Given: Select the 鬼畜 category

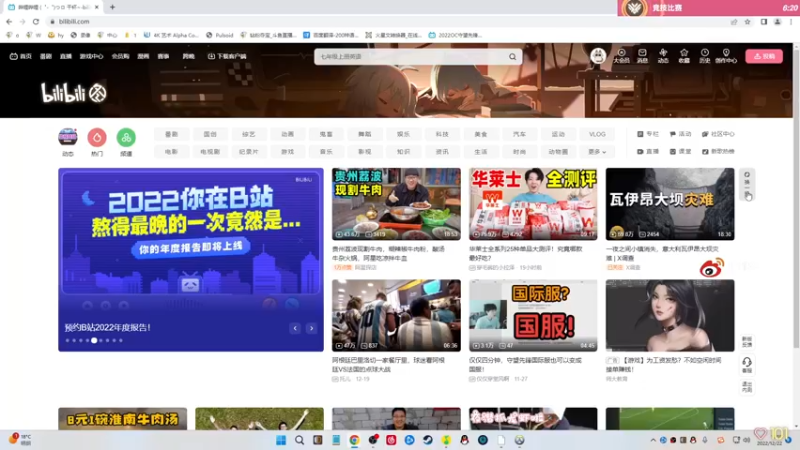Looking at the screenshot, I should pyautogui.click(x=326, y=134).
